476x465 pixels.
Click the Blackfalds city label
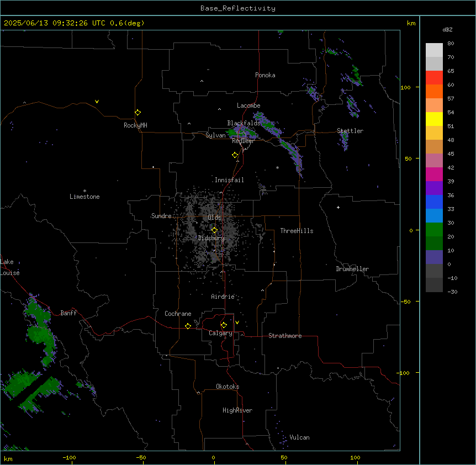tap(244, 123)
